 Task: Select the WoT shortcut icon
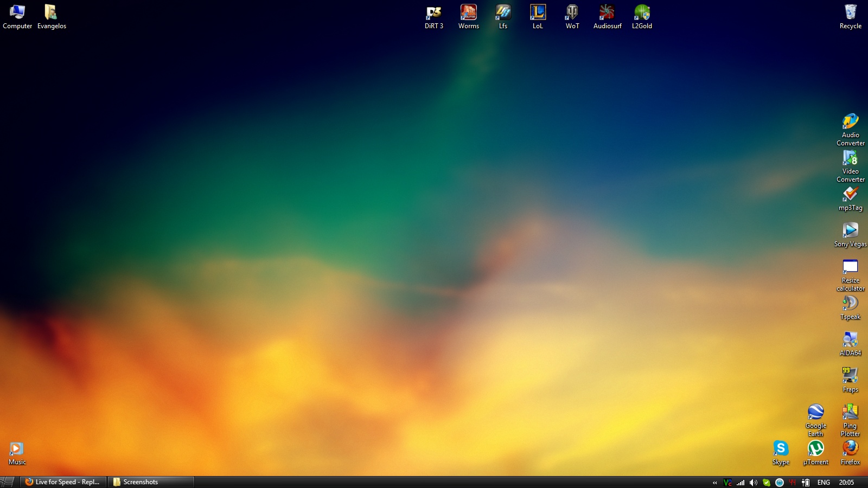[572, 17]
